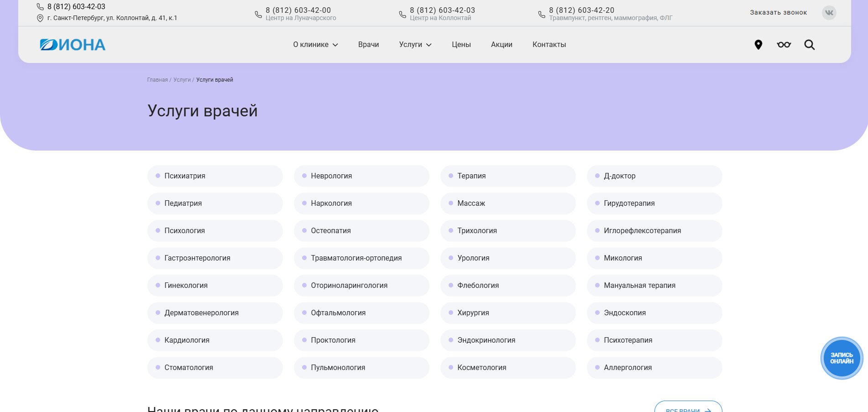Call the Луначарского center phone 603-42-00
Viewport: 868px width, 412px height.
[298, 10]
